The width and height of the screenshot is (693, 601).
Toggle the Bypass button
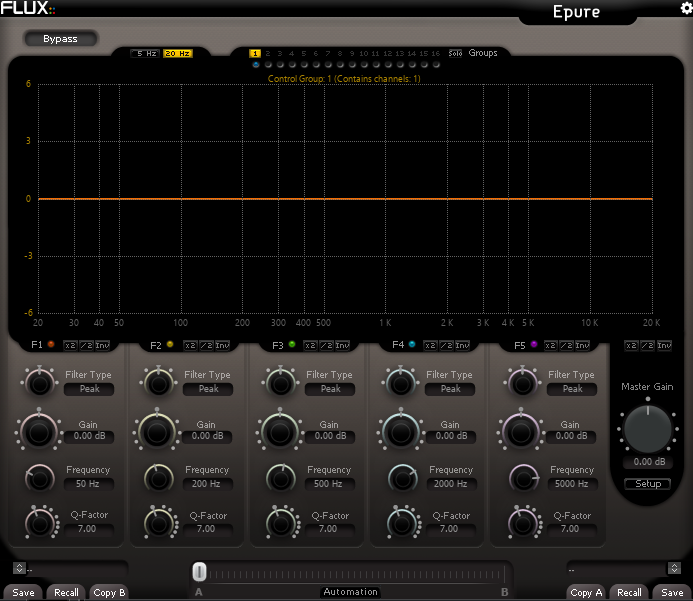click(x=60, y=38)
